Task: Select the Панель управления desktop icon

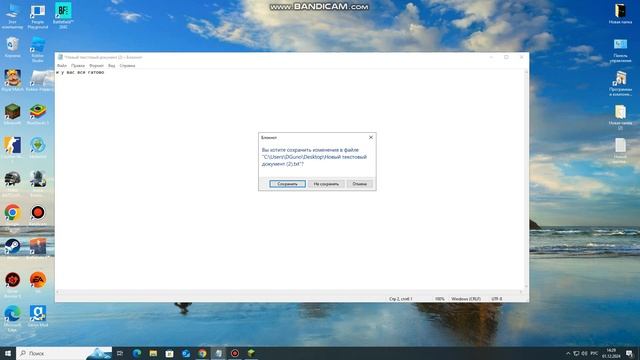Action: click(620, 51)
